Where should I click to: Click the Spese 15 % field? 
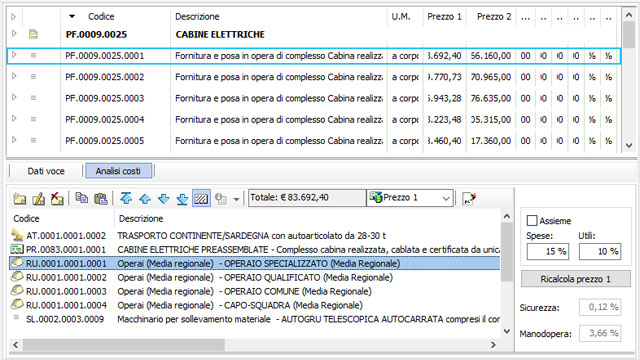pyautogui.click(x=548, y=251)
